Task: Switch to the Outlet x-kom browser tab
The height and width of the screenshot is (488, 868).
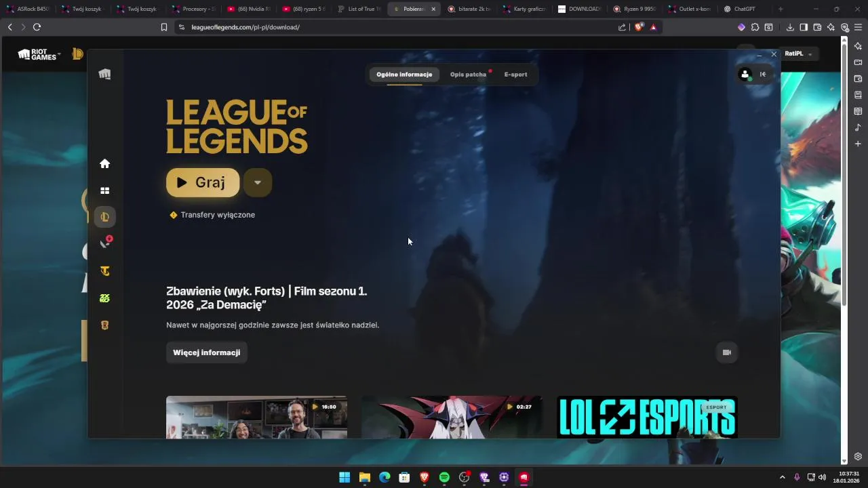Action: tap(689, 9)
